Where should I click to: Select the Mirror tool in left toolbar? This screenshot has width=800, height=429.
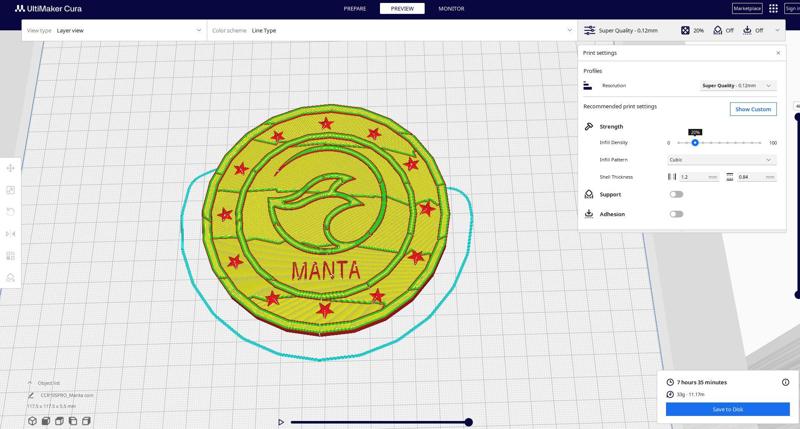pos(10,234)
